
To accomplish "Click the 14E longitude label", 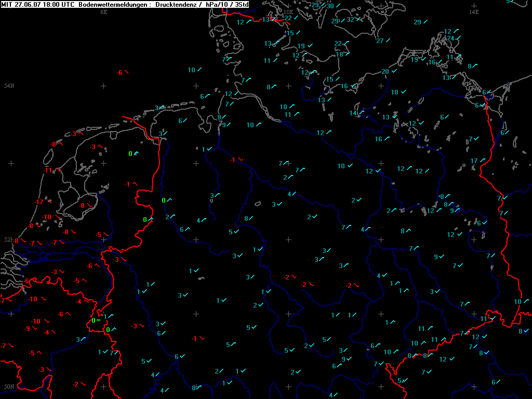I will 473,11.
